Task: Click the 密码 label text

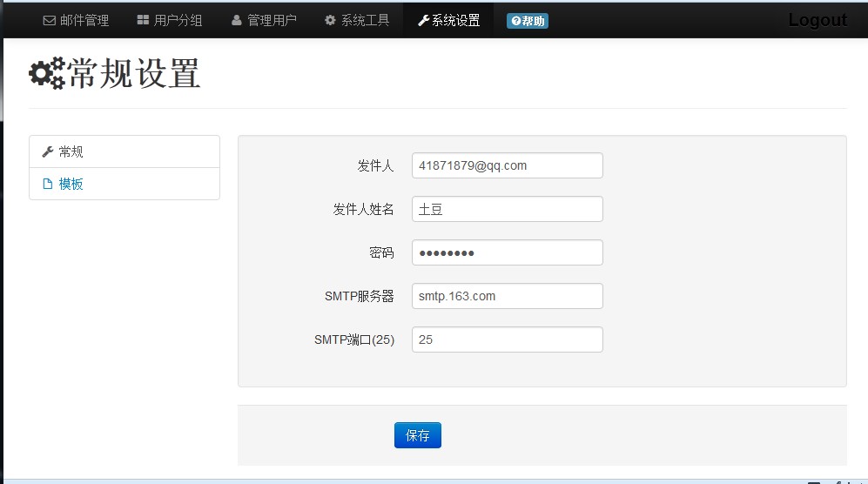Action: coord(381,252)
